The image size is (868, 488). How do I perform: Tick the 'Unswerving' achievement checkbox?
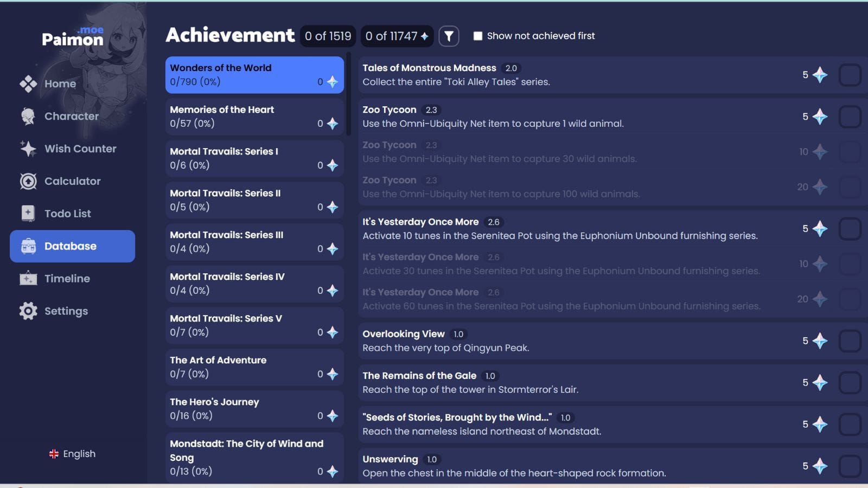(850, 466)
